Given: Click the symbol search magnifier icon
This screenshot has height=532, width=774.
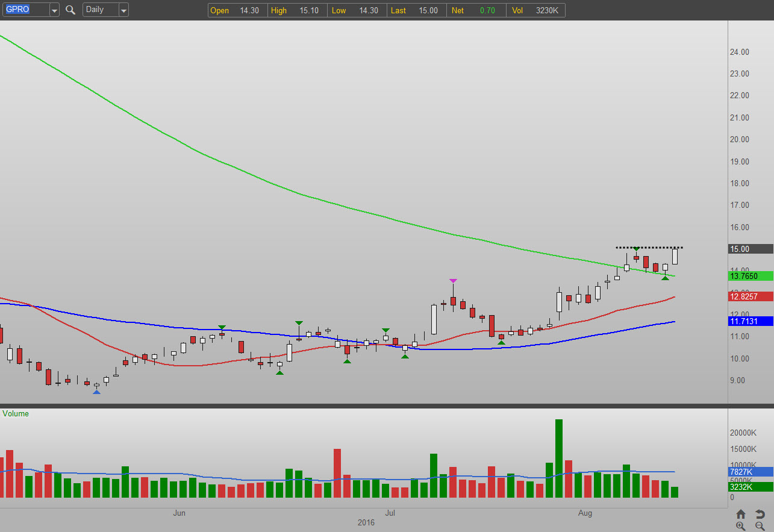Looking at the screenshot, I should pyautogui.click(x=70, y=10).
